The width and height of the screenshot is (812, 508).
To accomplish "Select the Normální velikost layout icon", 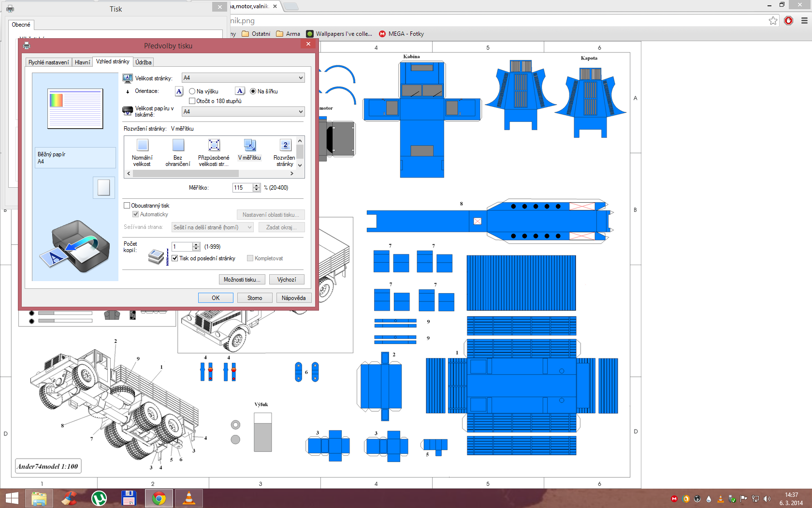I will [x=142, y=145].
